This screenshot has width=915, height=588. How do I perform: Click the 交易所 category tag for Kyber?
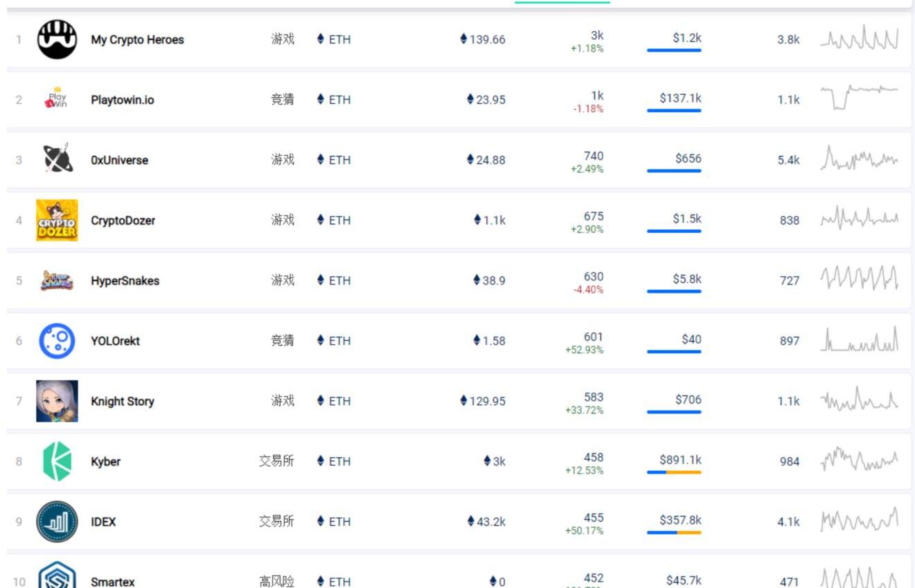coord(276,461)
